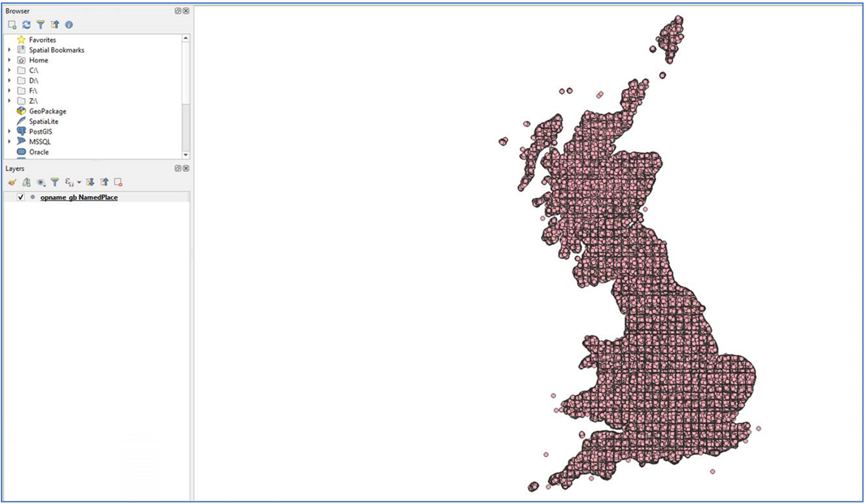
Task: Undock the Layers panel
Action: click(x=178, y=169)
